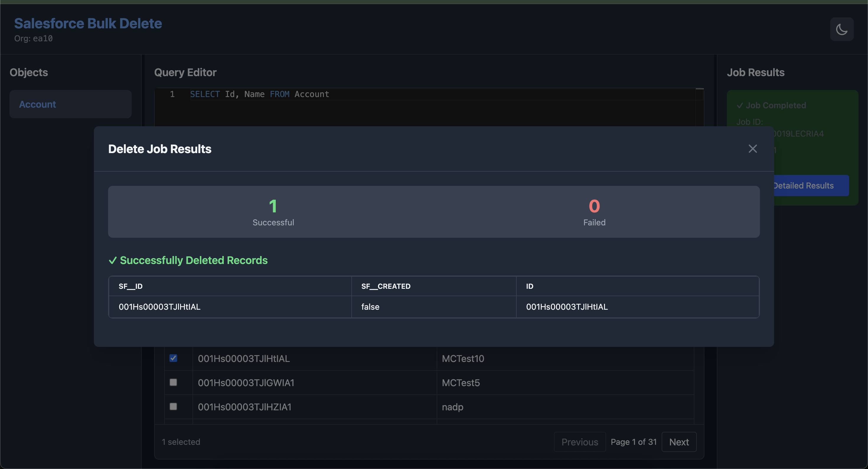Viewport: 868px width, 469px height.
Task: Check the nadp record checkbox
Action: click(173, 406)
